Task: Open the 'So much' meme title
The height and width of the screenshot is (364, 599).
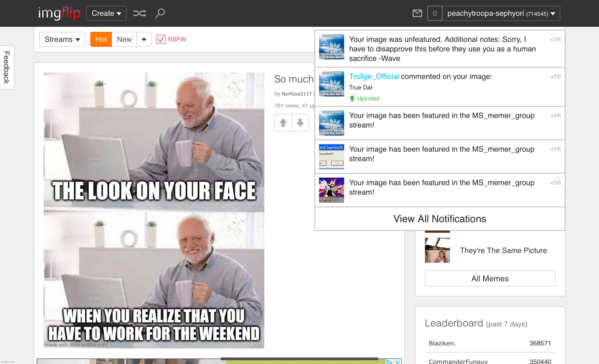Action: pos(294,79)
